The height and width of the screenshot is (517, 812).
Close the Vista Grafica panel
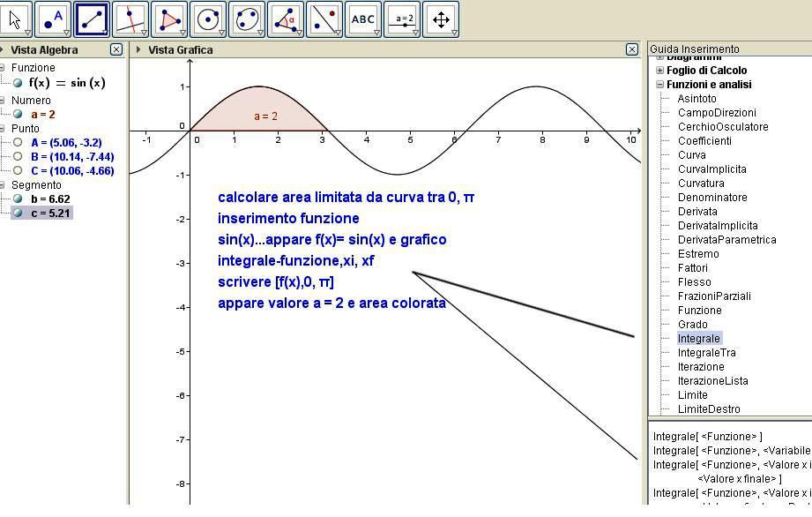tap(632, 49)
